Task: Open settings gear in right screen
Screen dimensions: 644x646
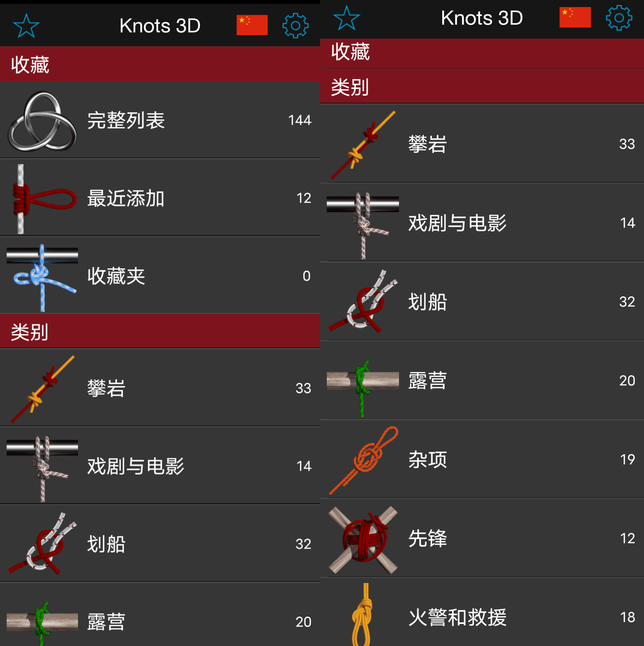Action: 619,18
